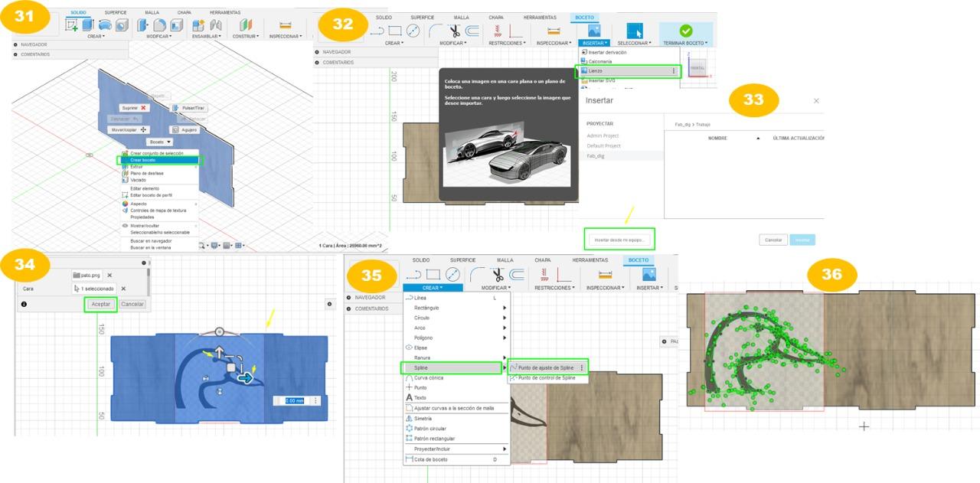Viewport: 980px width, 483px height.
Task: Select construction plane icon above CONSTRUIR in panel 31
Action: [245, 25]
